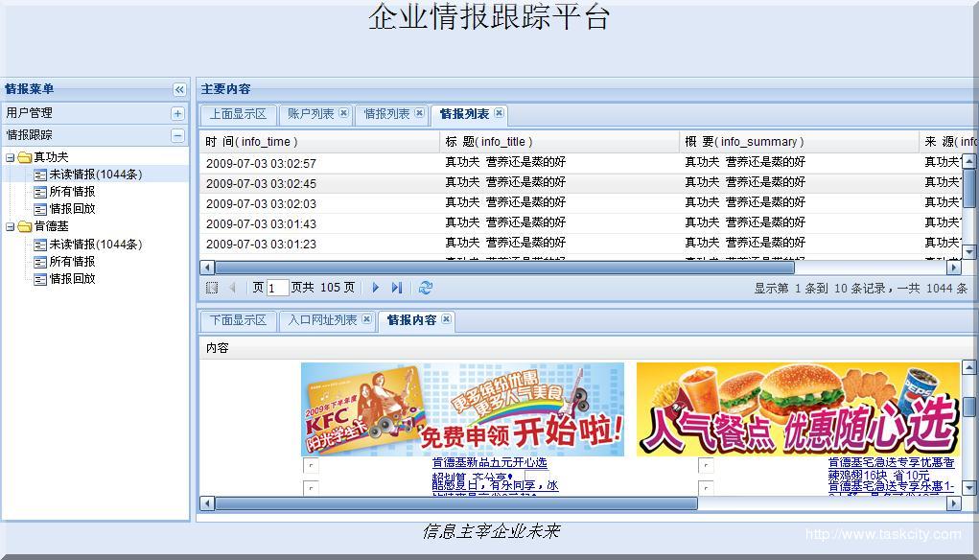This screenshot has width=979, height=560.
Task: Jump to last page of records
Action: tap(397, 288)
